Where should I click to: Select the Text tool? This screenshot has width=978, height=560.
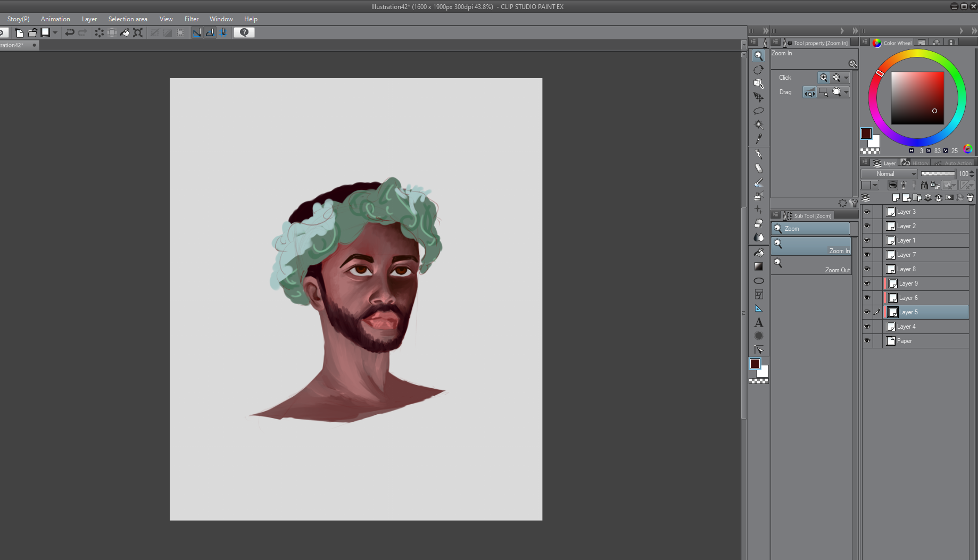pos(758,322)
